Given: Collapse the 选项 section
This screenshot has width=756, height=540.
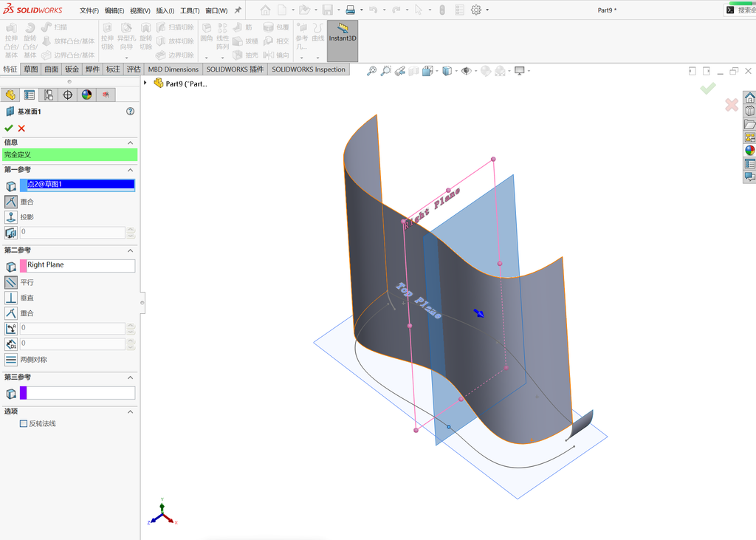Looking at the screenshot, I should 130,411.
